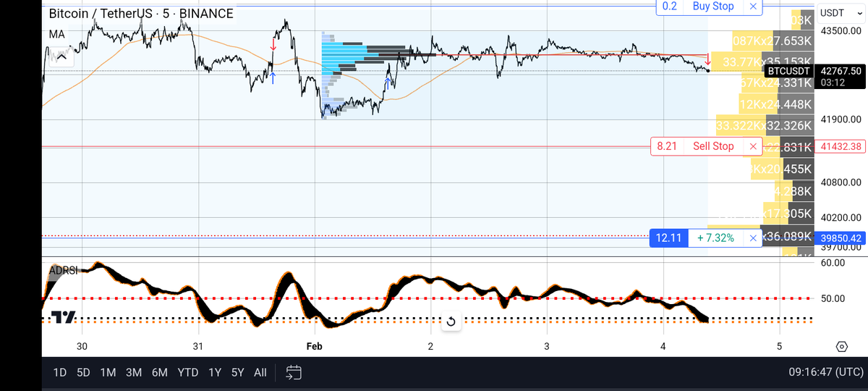Click the 40200.00 price axis label
The height and width of the screenshot is (391, 868).
coord(841,217)
